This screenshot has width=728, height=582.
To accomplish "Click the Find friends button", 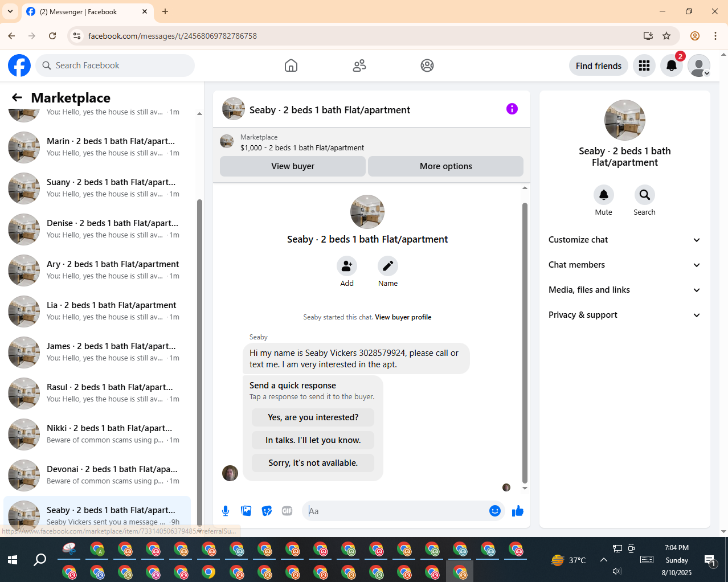I will (599, 65).
